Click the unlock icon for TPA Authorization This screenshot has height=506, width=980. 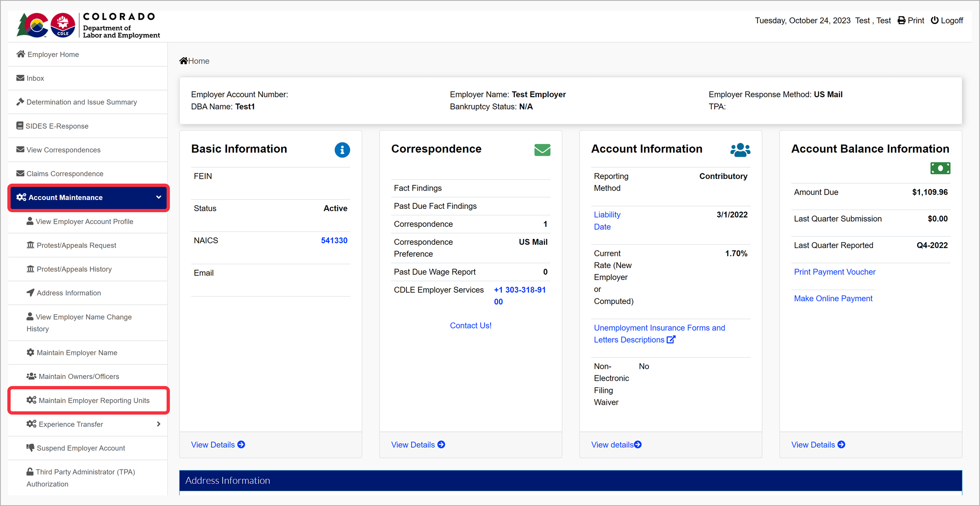30,471
